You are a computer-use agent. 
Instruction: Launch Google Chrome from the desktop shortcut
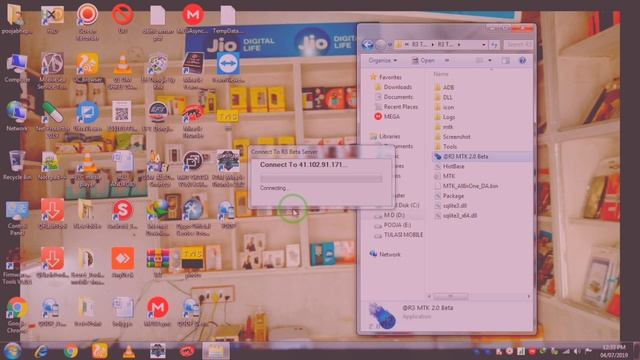click(17, 315)
